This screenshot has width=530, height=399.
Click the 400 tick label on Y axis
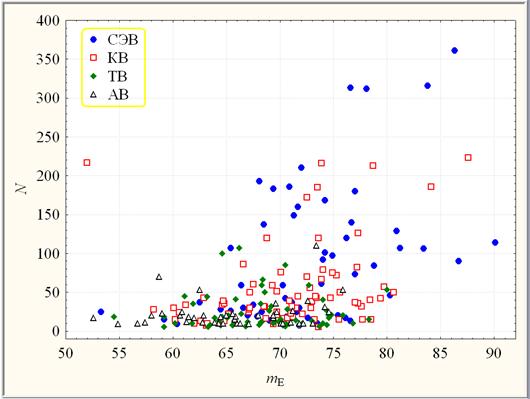(x=48, y=21)
